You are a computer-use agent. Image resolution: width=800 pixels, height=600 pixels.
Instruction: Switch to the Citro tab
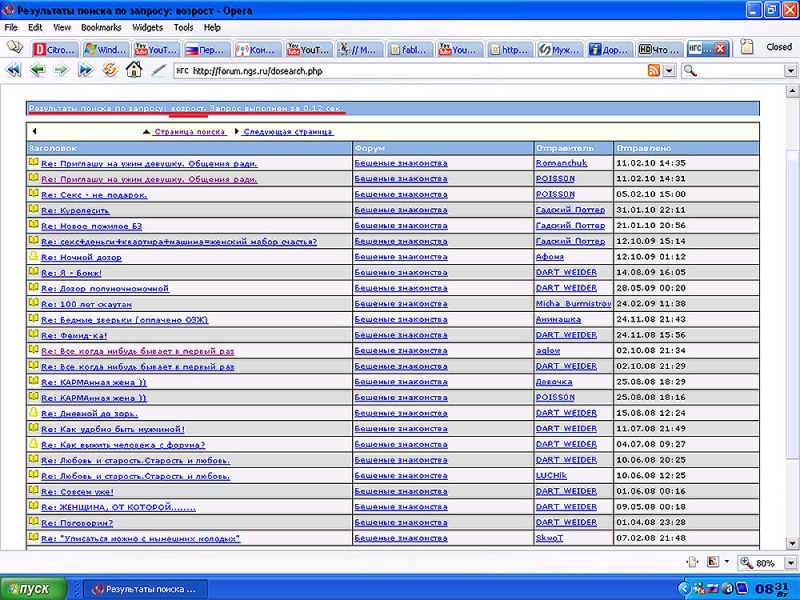pyautogui.click(x=54, y=48)
